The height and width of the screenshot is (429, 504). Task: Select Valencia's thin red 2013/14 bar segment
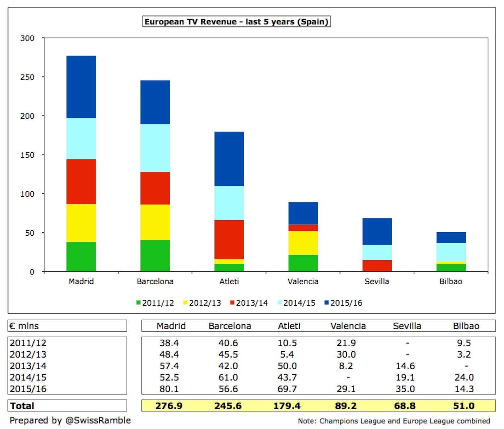point(303,228)
